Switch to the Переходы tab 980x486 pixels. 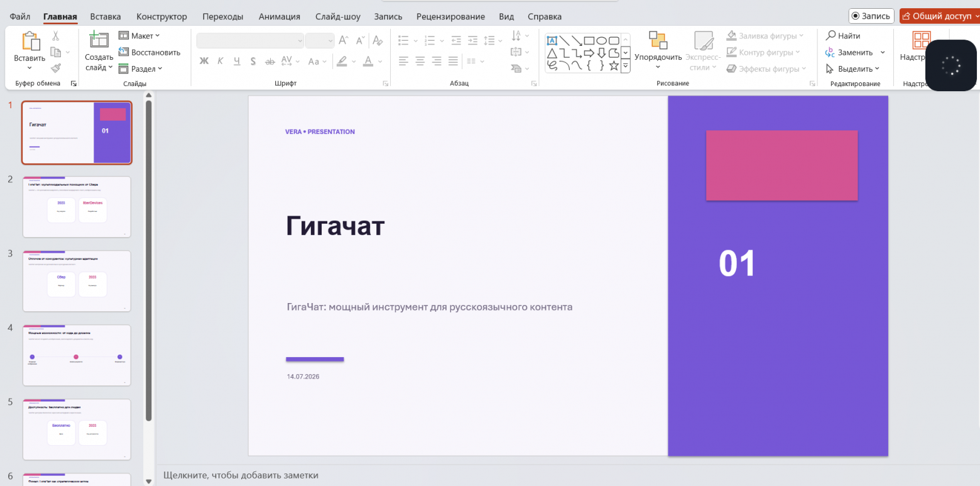point(222,16)
